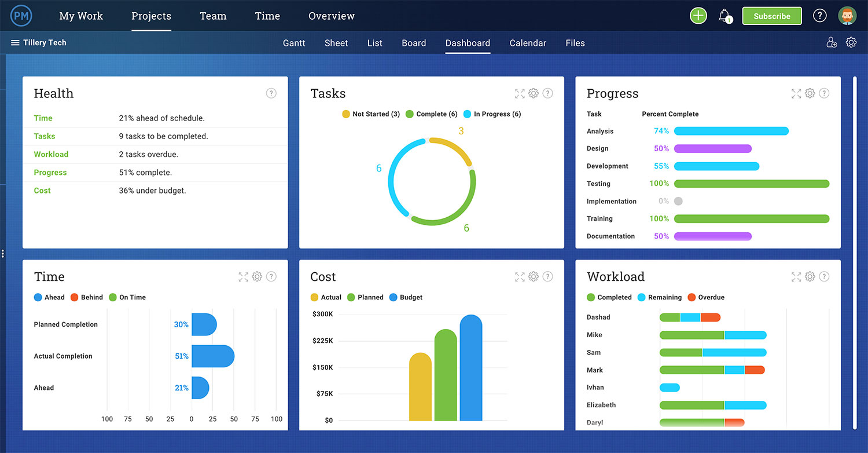Open the user avatar menu

click(847, 16)
